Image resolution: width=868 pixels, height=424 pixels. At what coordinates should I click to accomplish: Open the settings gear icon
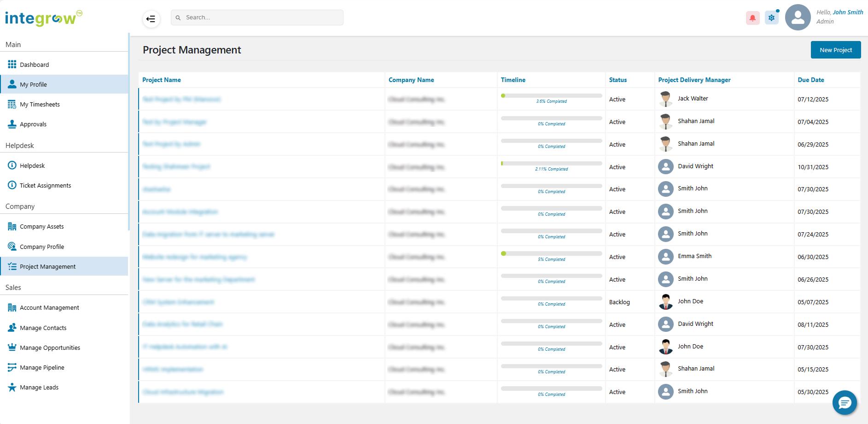coord(771,18)
